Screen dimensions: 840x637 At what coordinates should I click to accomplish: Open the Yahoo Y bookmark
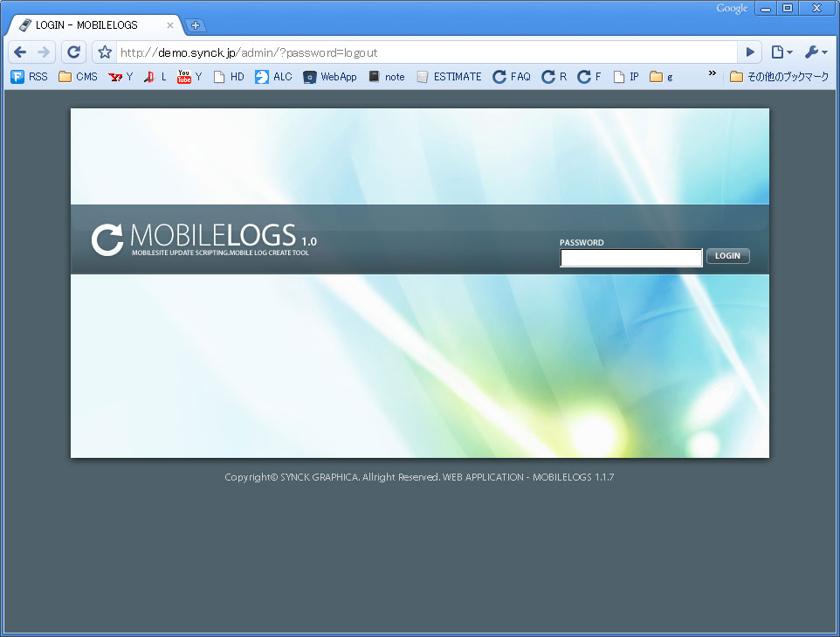coord(120,77)
